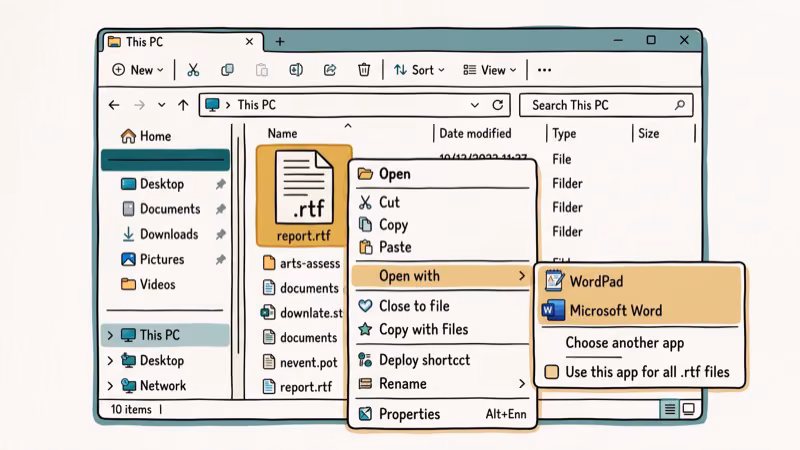Open Videos in the sidebar
Screen dimensions: 800x450
148,284
